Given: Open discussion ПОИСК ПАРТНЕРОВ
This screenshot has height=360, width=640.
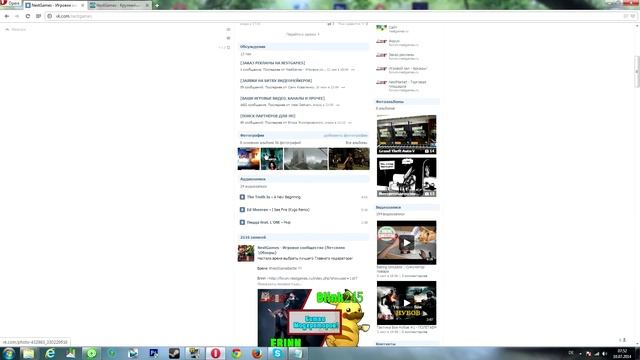Looking at the screenshot, I should coord(268,116).
